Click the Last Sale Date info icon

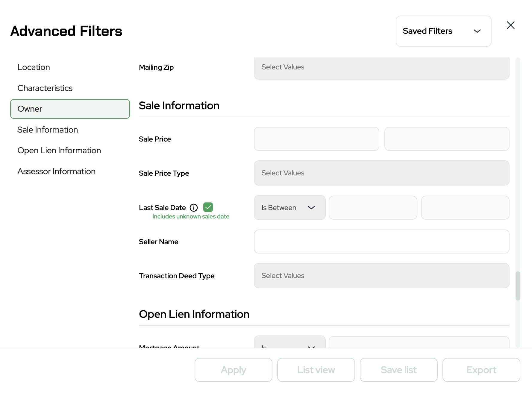[x=194, y=208]
